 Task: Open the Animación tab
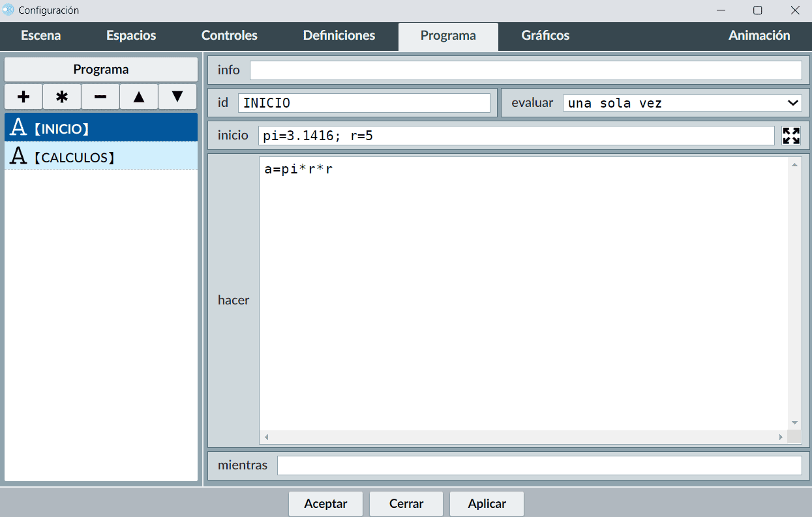point(759,36)
